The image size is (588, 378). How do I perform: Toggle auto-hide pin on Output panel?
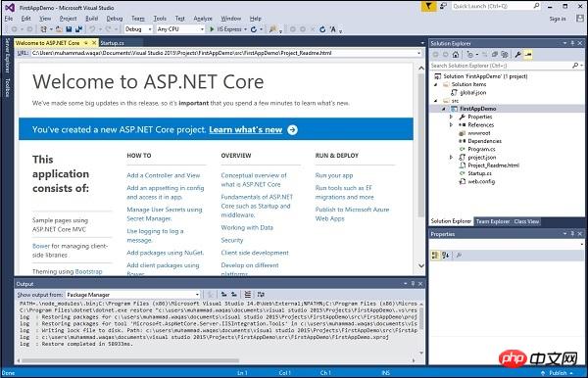click(413, 284)
